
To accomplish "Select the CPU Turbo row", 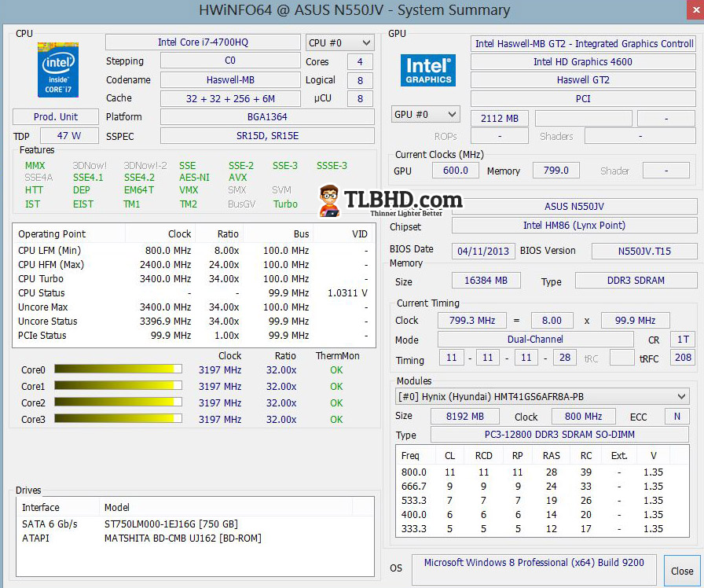I will 193,278.
